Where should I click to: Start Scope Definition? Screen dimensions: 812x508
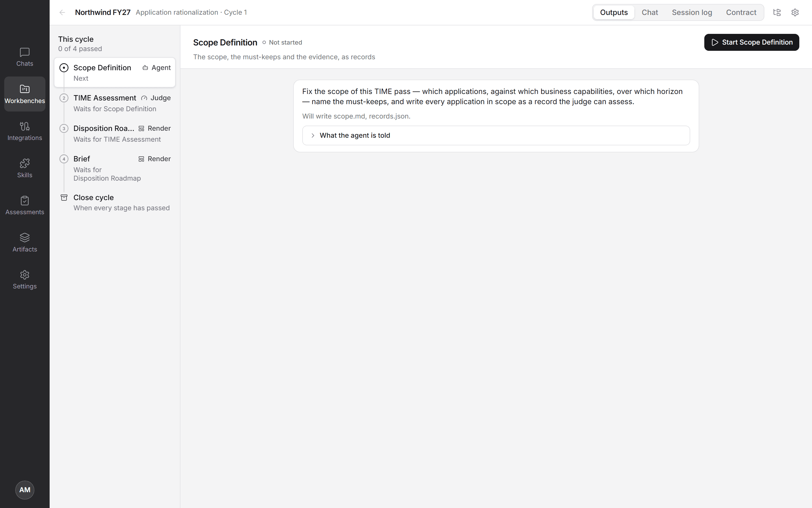pyautogui.click(x=752, y=42)
